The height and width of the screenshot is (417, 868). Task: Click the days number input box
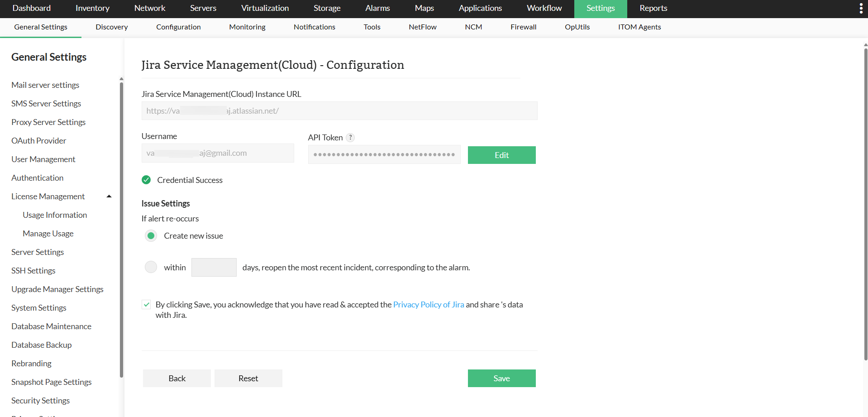214,267
